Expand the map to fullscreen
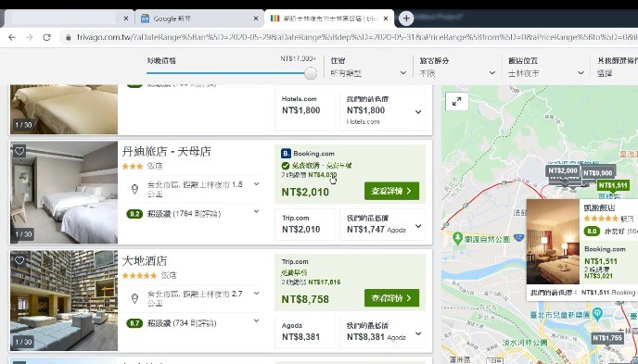Image resolution: width=638 pixels, height=364 pixels. point(456,102)
